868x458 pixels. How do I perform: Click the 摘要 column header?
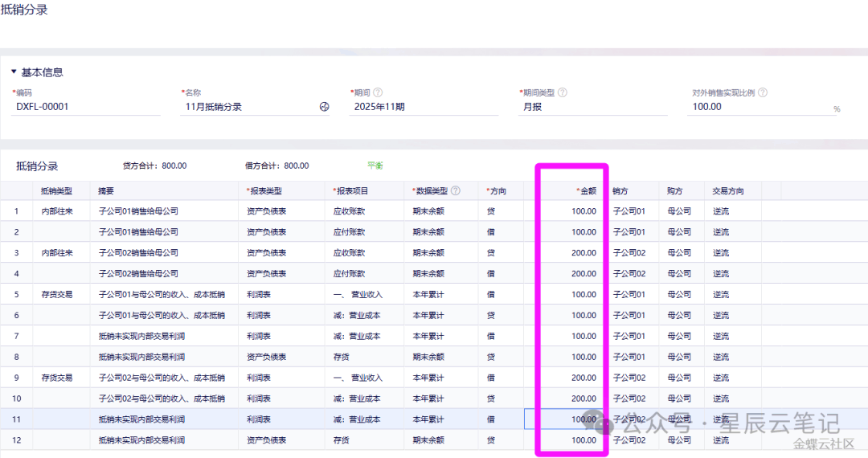coord(106,191)
